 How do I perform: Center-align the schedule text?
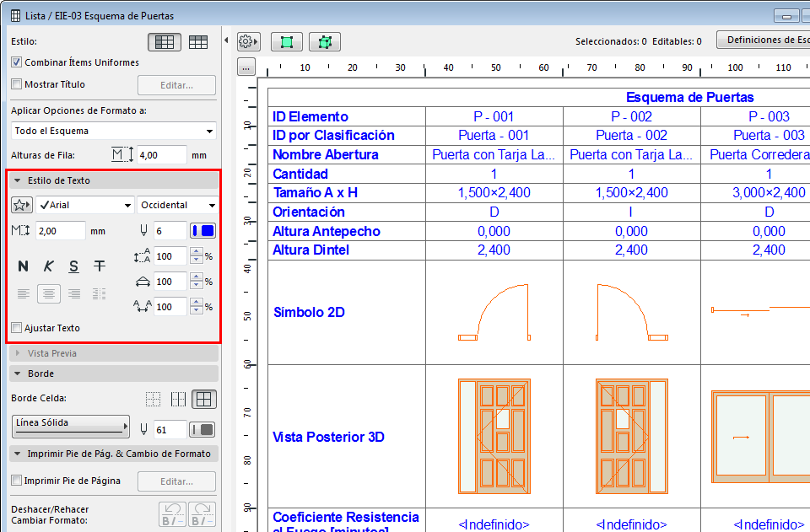49,293
